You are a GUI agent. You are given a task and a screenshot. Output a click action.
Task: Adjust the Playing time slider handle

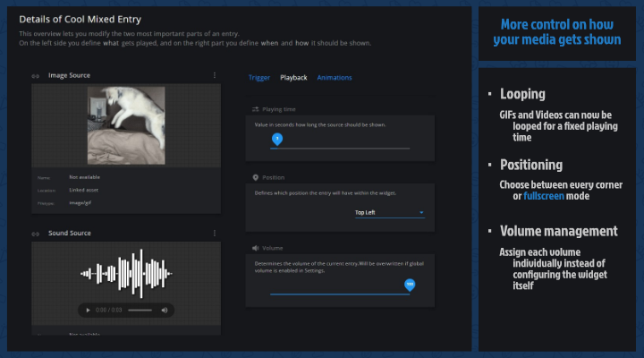[277, 140]
